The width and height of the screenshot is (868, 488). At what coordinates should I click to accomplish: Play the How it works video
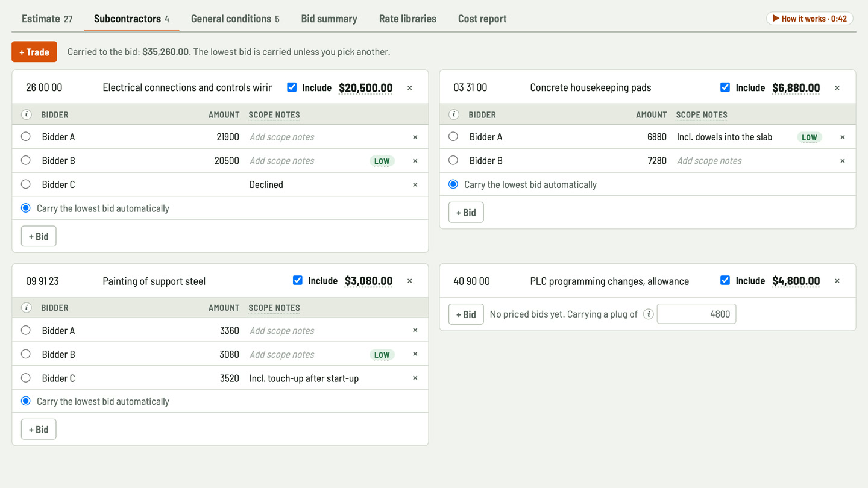tap(810, 19)
